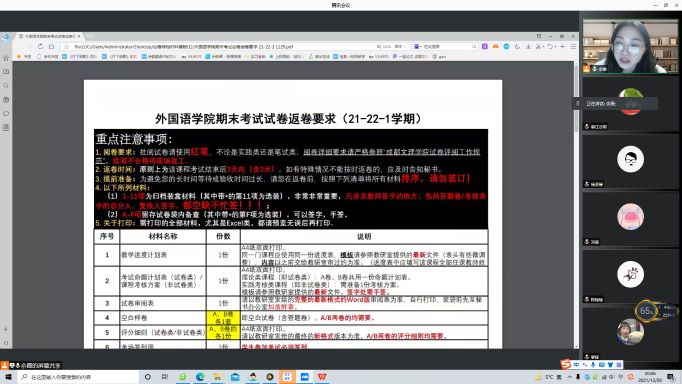Open the downloads icon in the browser toolbar
682x384 pixels.
(528, 47)
